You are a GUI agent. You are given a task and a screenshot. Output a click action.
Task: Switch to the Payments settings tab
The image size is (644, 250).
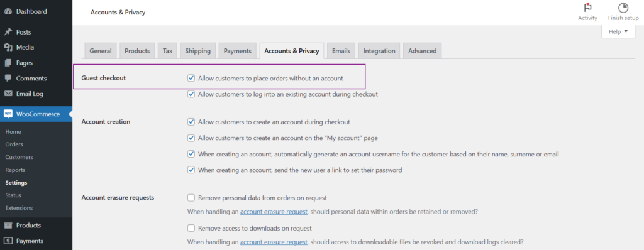coord(237,51)
